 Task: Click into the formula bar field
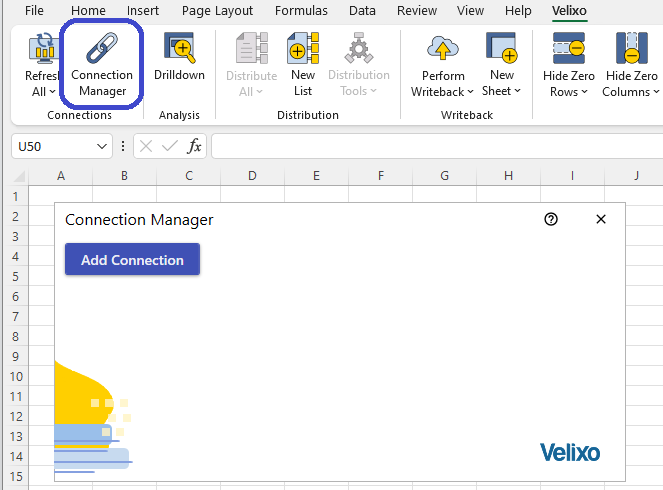click(x=437, y=146)
